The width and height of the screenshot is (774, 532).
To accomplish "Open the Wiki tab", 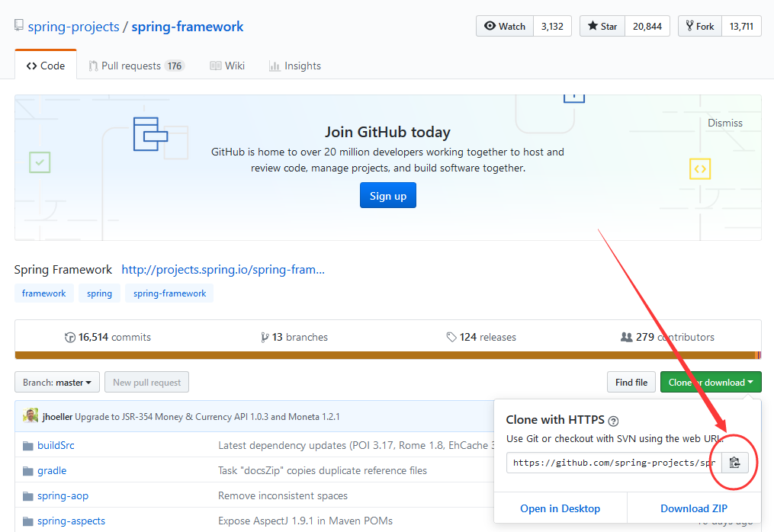I will coord(227,66).
